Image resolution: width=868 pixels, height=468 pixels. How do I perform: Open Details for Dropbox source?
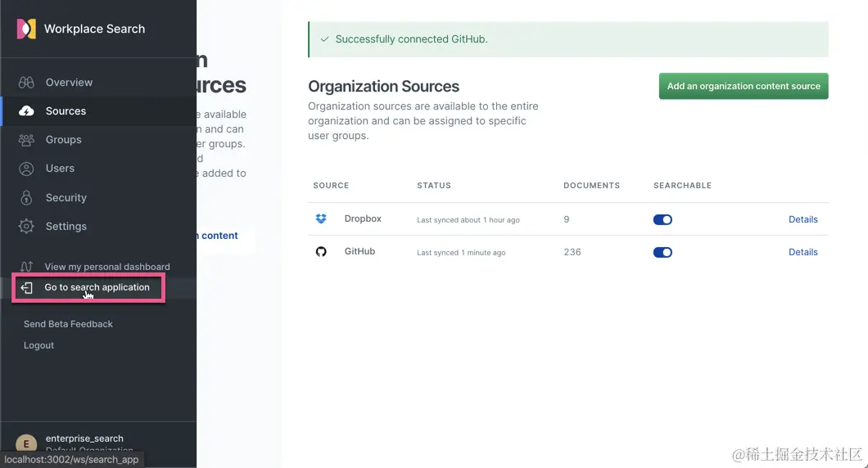(x=802, y=219)
